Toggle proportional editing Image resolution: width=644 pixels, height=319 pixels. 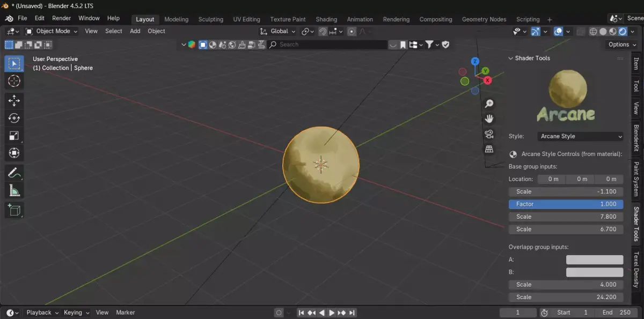tap(352, 31)
